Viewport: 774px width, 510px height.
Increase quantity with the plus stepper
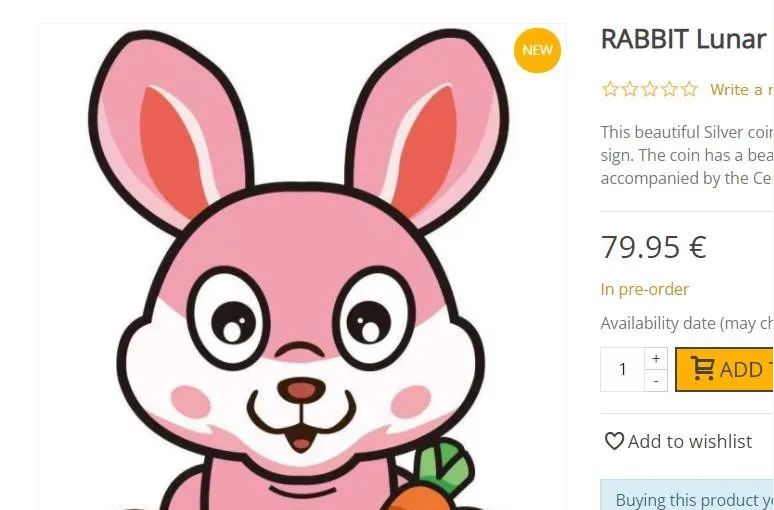pos(656,358)
